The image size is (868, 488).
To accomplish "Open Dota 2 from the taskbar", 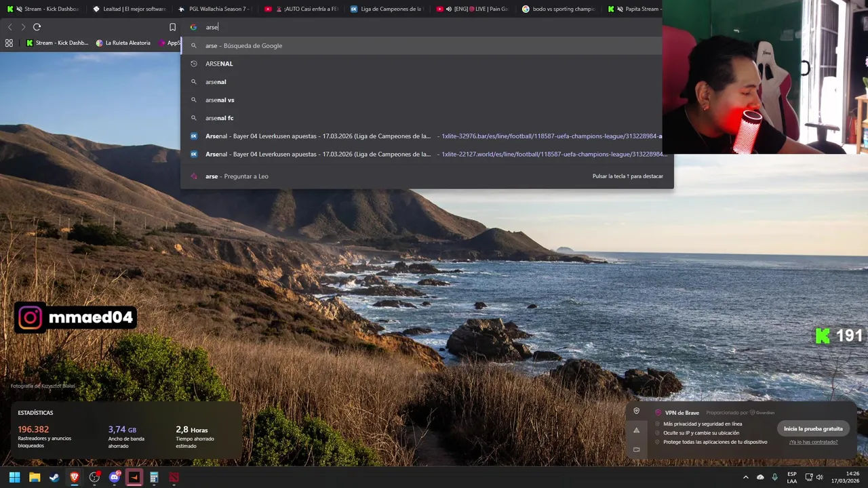I will coord(174,477).
